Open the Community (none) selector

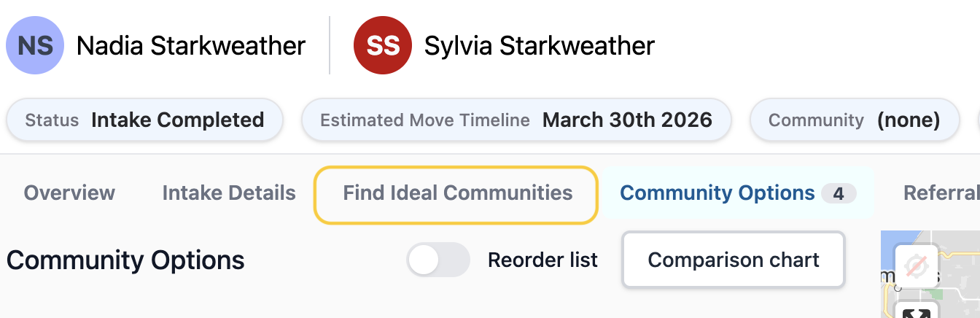coord(855,120)
